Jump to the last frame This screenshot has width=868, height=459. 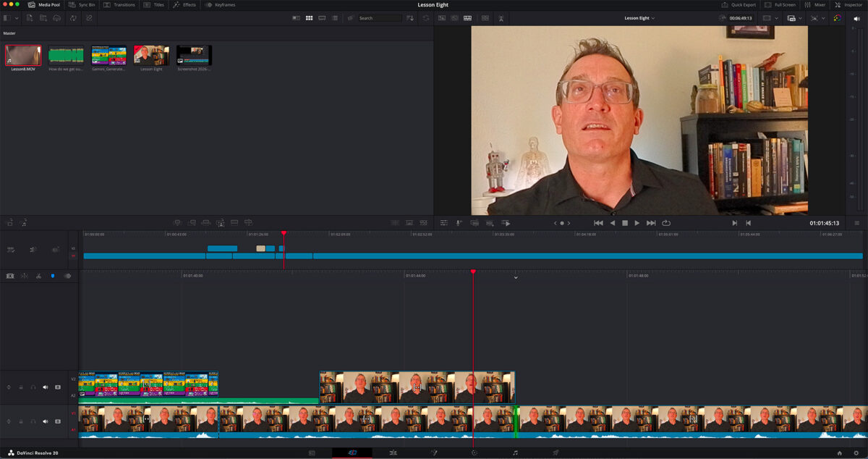(651, 223)
